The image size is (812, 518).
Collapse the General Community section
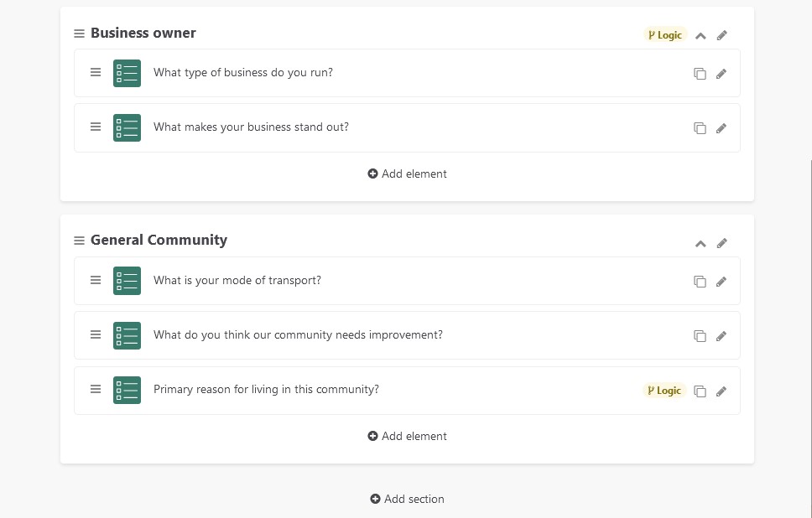coord(700,244)
